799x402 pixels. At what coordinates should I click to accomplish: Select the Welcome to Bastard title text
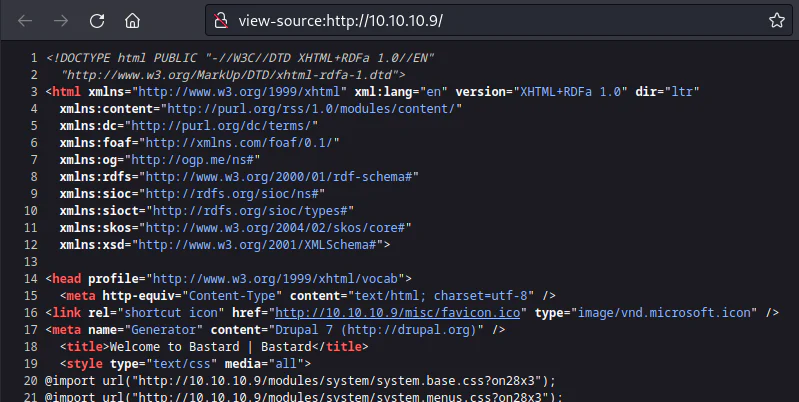(210, 346)
